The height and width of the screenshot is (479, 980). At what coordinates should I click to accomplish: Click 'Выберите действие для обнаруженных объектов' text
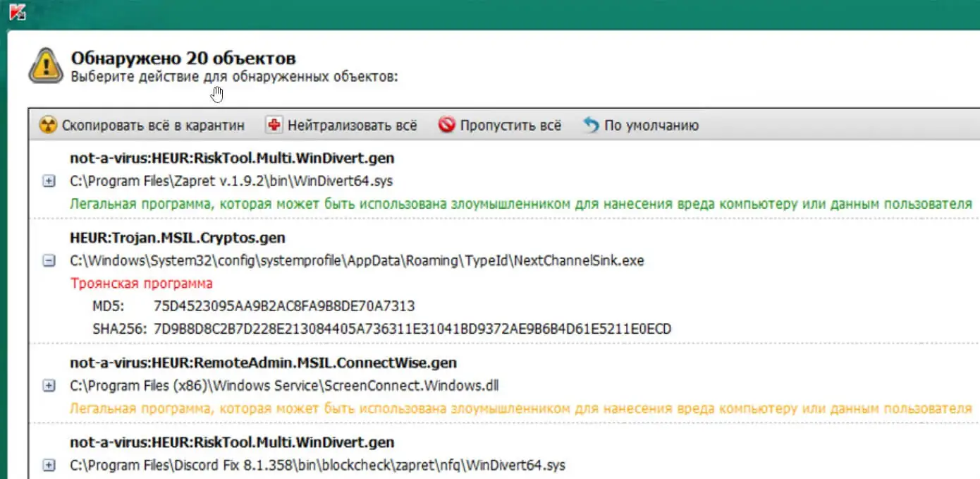(x=235, y=75)
